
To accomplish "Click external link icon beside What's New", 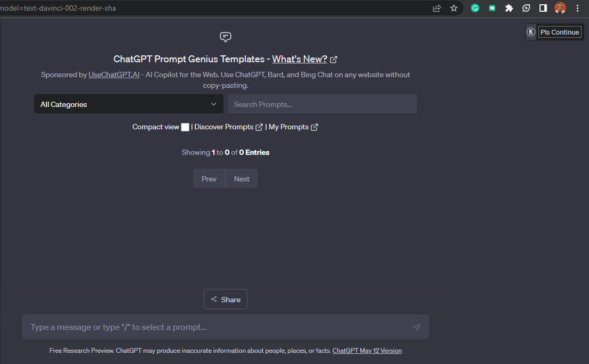I will (x=334, y=60).
